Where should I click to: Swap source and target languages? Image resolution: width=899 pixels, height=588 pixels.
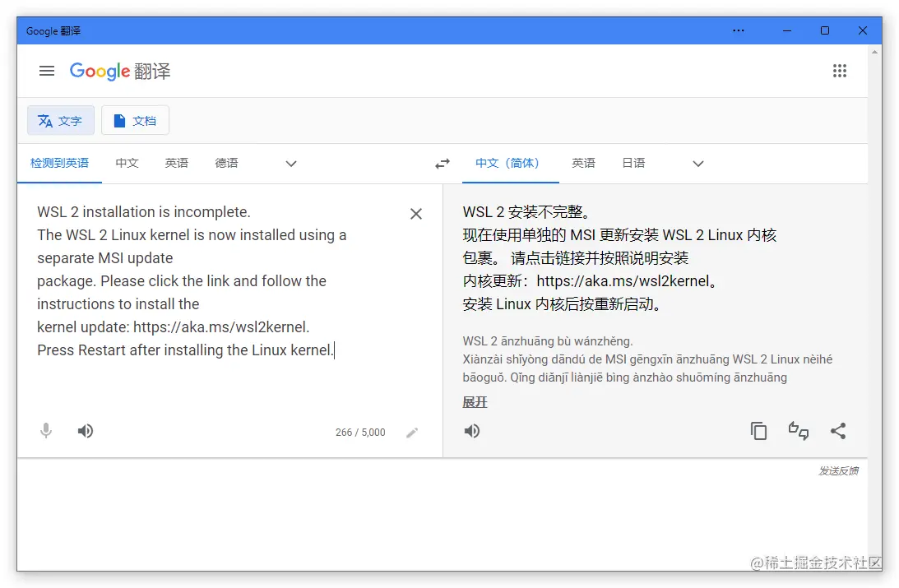coord(442,164)
